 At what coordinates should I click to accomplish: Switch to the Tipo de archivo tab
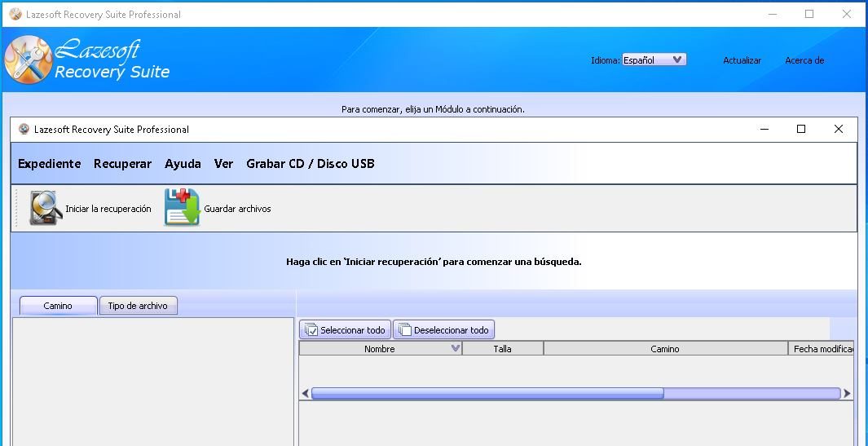pyautogui.click(x=138, y=305)
